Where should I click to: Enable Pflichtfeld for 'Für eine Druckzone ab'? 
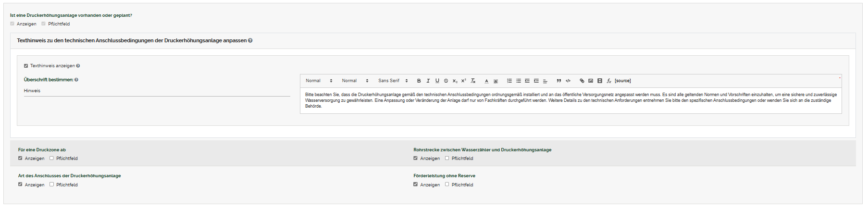51,158
